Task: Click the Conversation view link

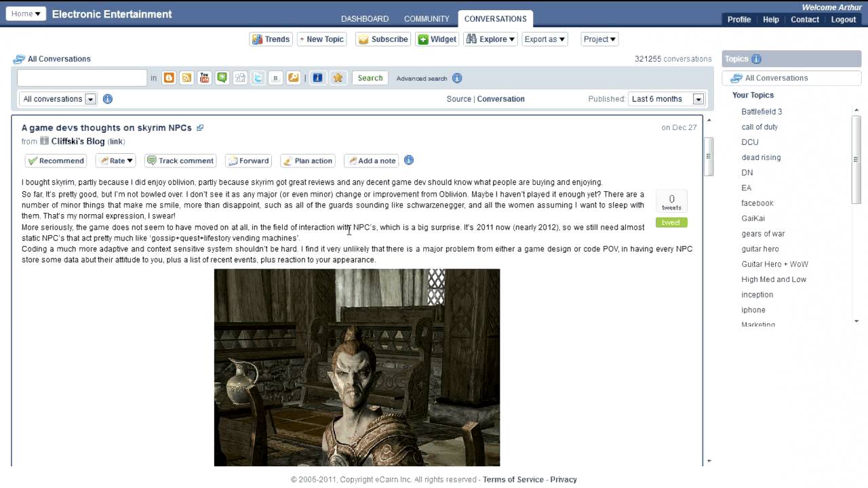Action: 500,99
